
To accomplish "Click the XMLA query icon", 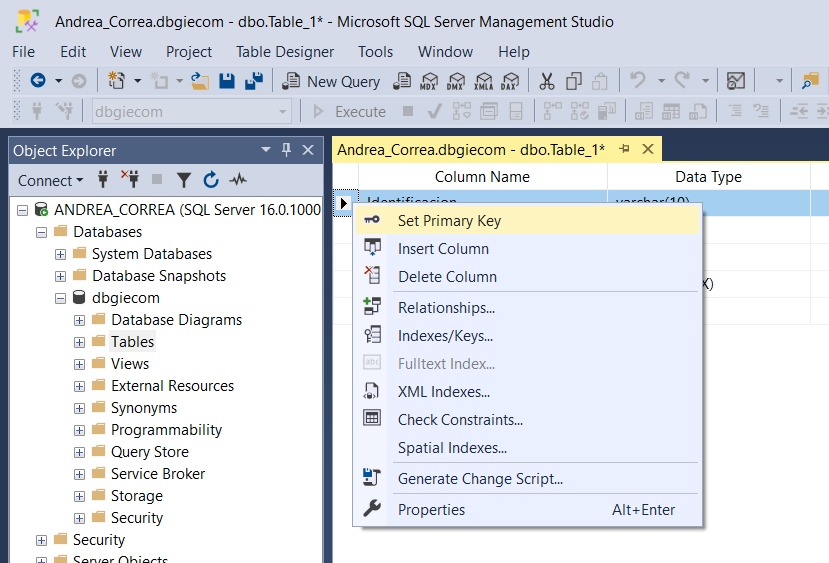I will tap(483, 81).
